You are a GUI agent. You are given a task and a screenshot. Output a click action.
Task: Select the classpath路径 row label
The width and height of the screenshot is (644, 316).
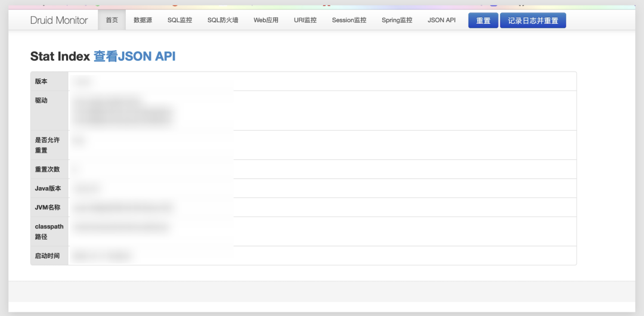[x=49, y=231]
